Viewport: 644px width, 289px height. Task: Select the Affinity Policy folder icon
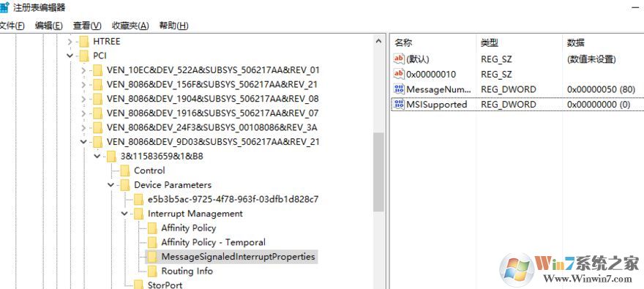[x=152, y=228]
